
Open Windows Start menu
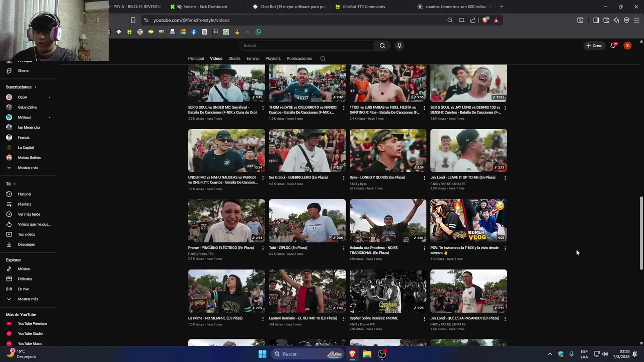click(x=262, y=354)
